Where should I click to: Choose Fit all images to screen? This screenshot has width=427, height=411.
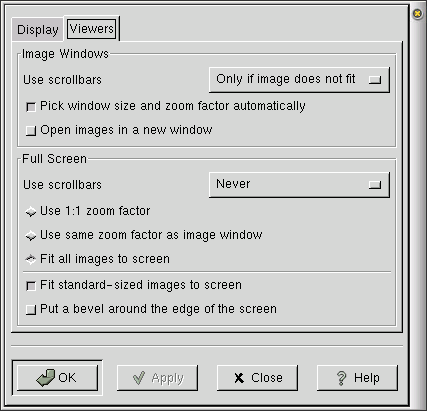tap(31, 259)
